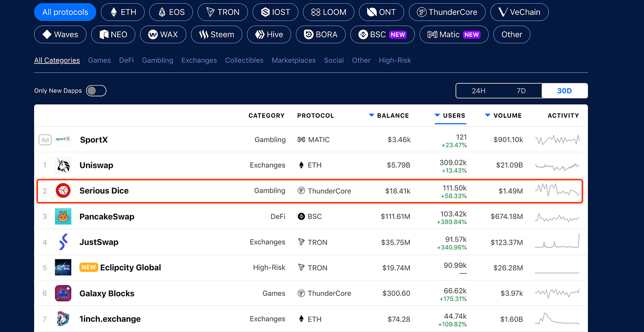This screenshot has height=332, width=644.
Task: Click the JustSwap logo icon
Action: (x=63, y=242)
